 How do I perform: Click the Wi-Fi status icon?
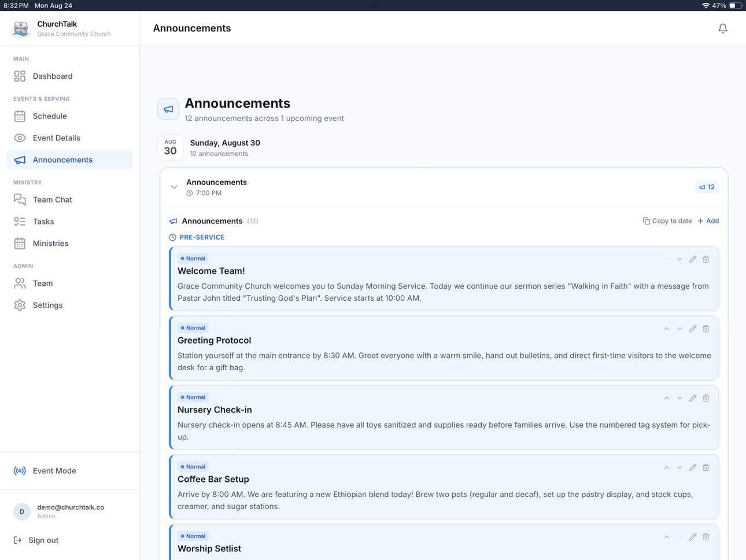point(706,5)
